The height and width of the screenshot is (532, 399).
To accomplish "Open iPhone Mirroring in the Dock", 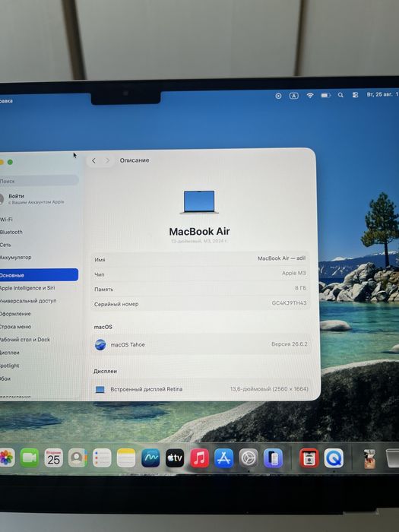I will tap(273, 458).
